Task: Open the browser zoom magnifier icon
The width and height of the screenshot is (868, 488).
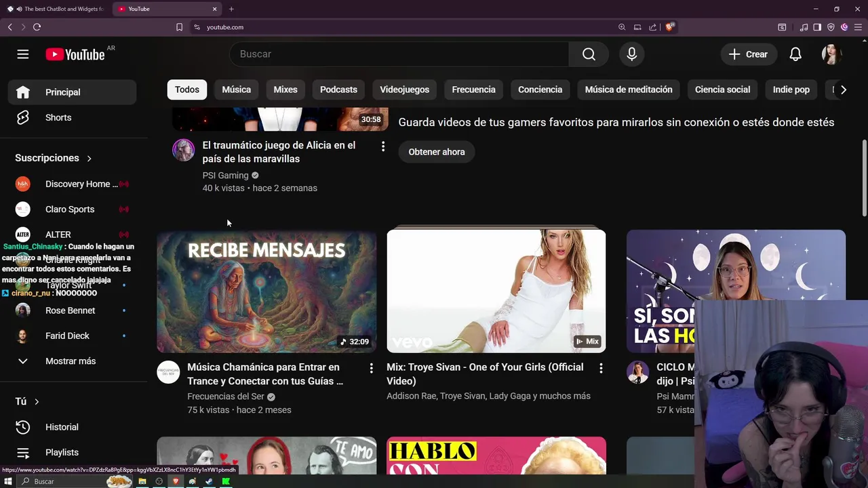Action: (622, 27)
